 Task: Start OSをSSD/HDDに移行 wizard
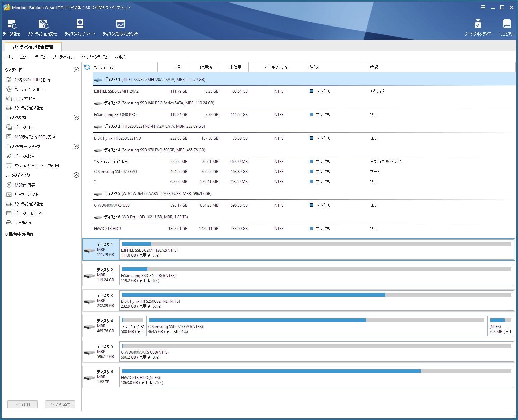pos(28,80)
